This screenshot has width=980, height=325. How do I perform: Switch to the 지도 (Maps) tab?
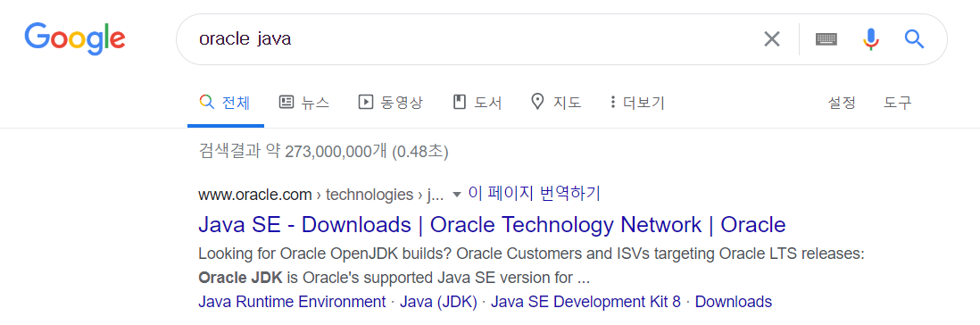coord(556,103)
